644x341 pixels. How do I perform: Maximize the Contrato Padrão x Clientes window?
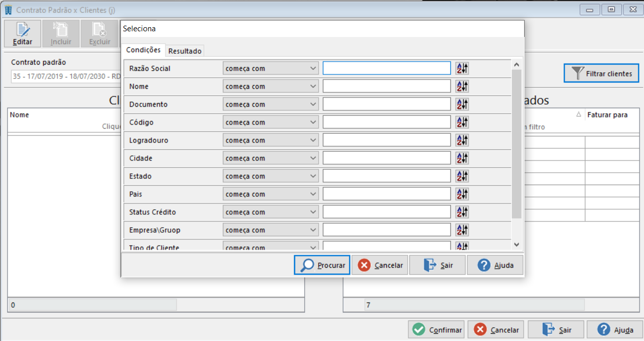point(611,9)
